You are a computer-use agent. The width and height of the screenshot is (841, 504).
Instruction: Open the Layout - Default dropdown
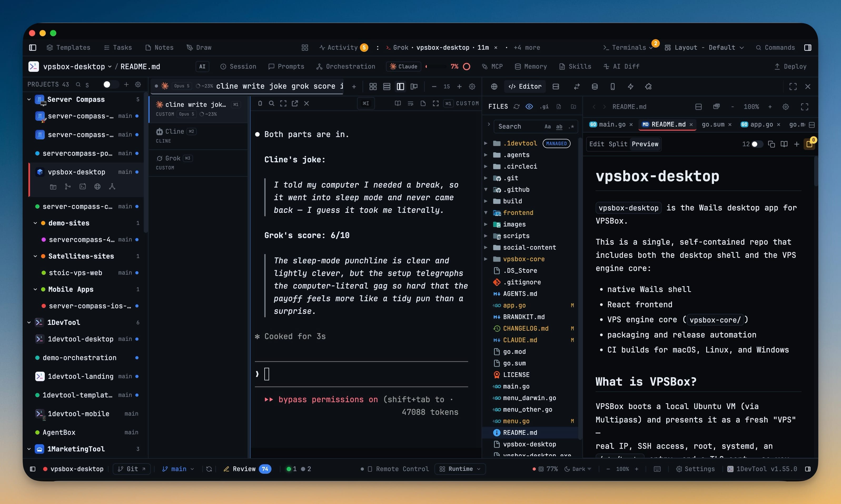click(x=704, y=48)
